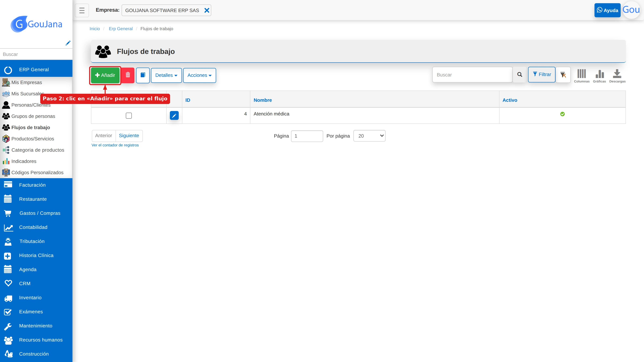Screen dimensions: 644x362
Task: Open the Construcción module menu
Action: pyautogui.click(x=36, y=354)
